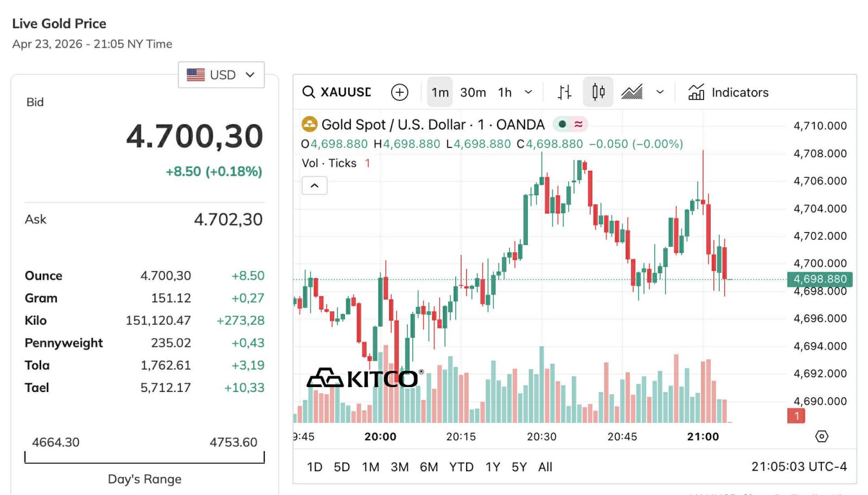Click the Day's Range bar
Viewport: 868px width, 495px height.
tap(144, 458)
